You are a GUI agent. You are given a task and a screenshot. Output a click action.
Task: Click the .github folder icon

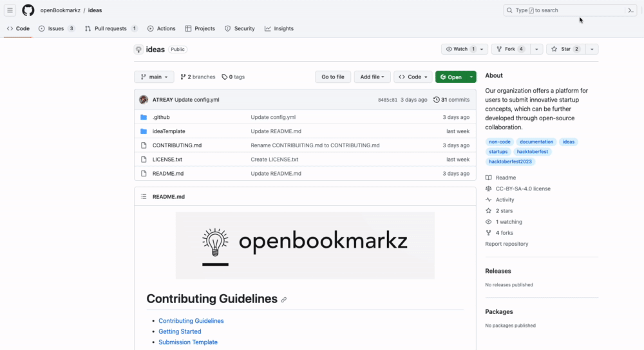pyautogui.click(x=144, y=117)
